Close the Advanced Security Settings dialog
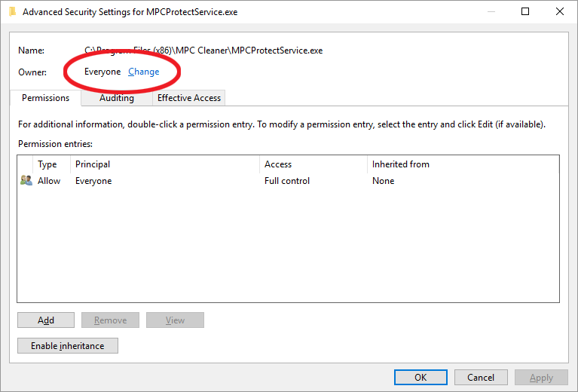578x392 pixels. (560, 11)
